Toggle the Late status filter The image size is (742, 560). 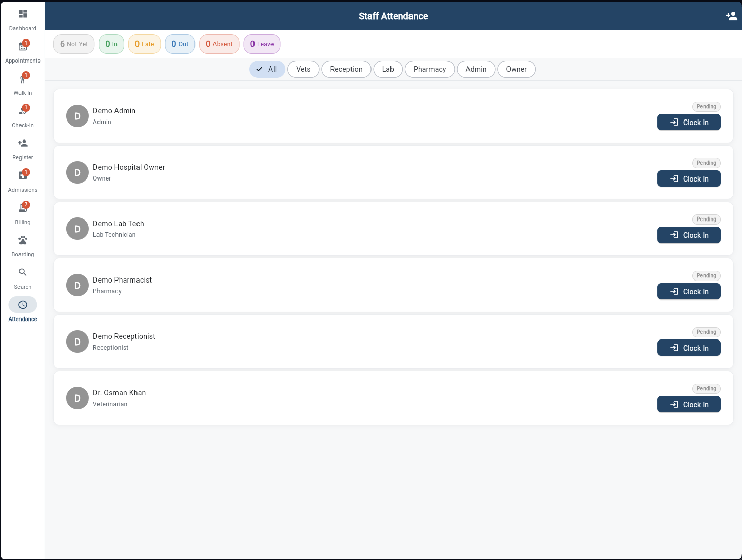coord(144,44)
